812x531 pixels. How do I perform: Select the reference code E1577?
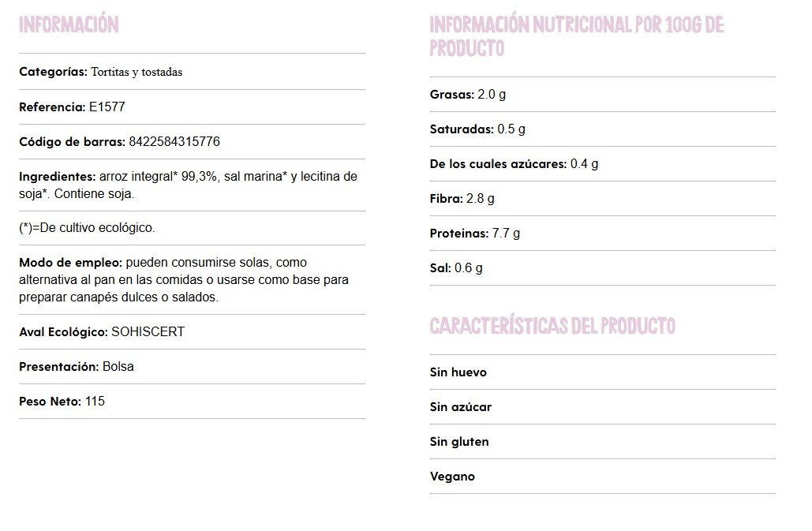107,107
